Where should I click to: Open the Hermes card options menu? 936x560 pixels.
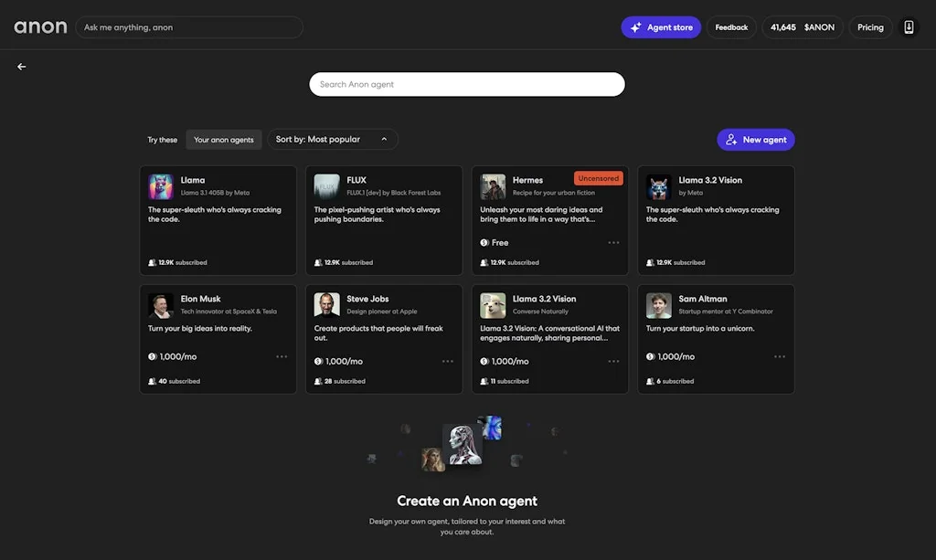coord(613,241)
